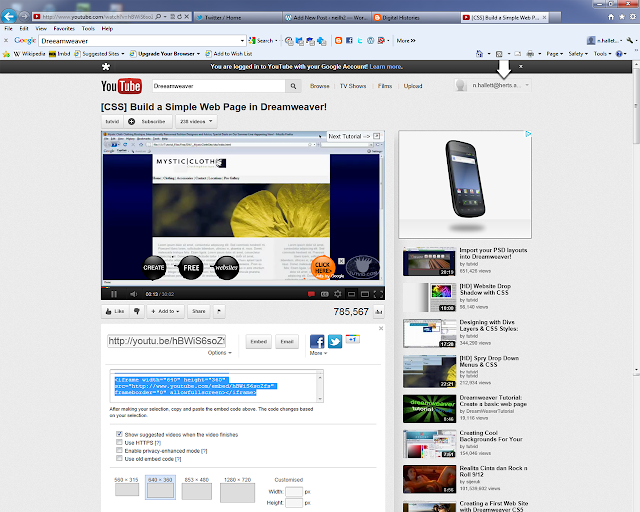The height and width of the screenshot is (512, 640).
Task: Toggle annotations with red speech bubble icon
Action: [311, 294]
